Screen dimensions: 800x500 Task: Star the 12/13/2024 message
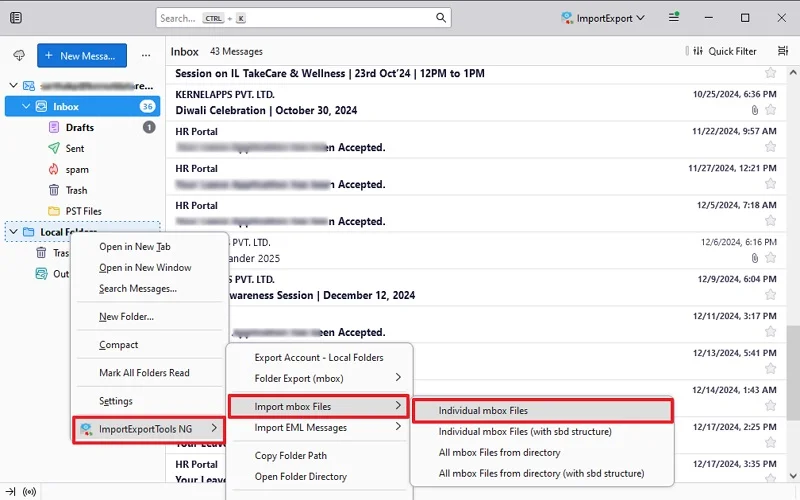770,368
